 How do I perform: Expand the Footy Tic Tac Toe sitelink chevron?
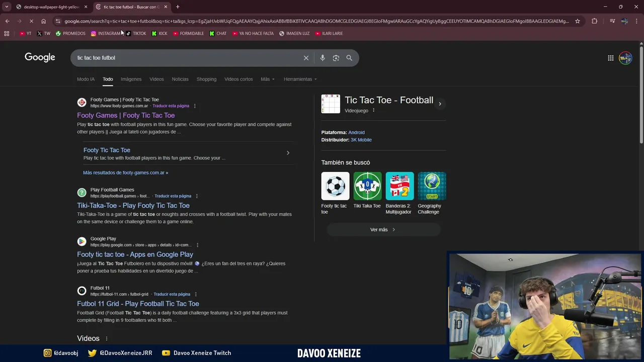tap(288, 153)
